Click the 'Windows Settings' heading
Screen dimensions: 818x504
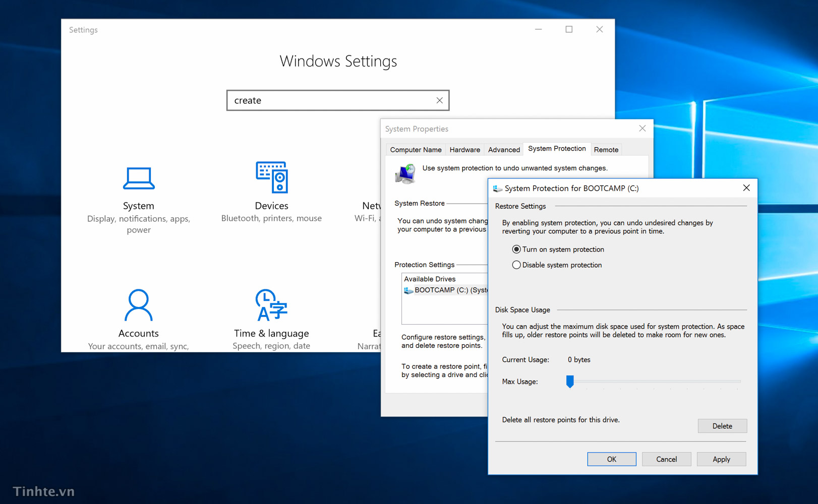[x=338, y=61]
